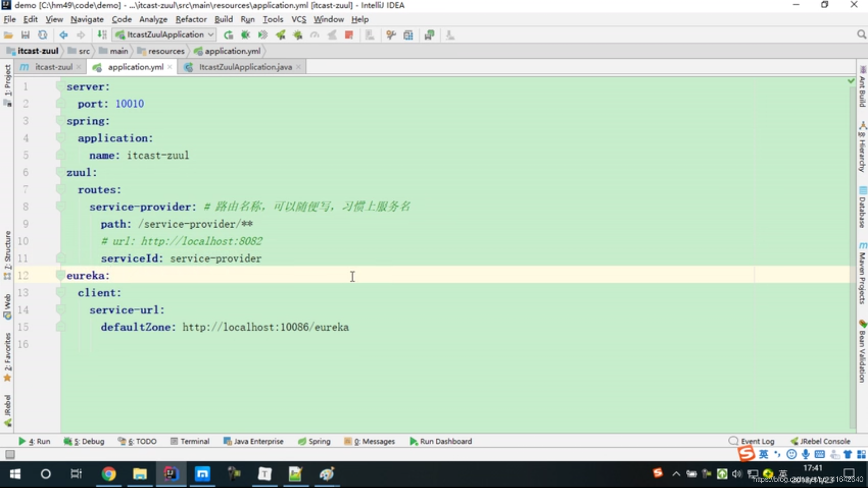Open the Run Dashboard tool window
The image size is (868, 488).
tap(441, 441)
